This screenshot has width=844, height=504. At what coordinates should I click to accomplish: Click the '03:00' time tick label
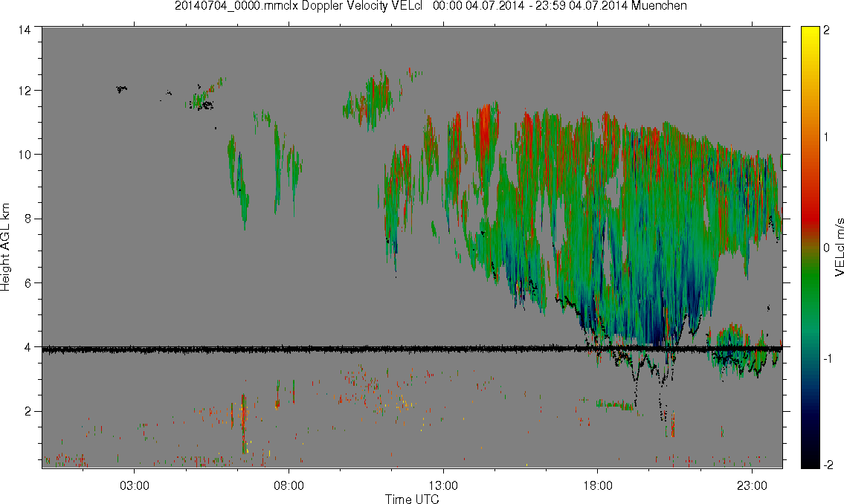134,485
